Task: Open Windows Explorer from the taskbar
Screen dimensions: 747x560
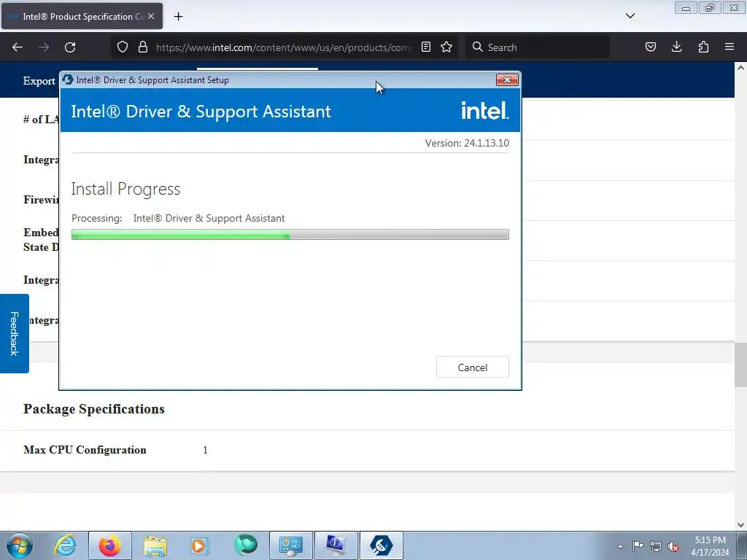Action: click(x=155, y=545)
